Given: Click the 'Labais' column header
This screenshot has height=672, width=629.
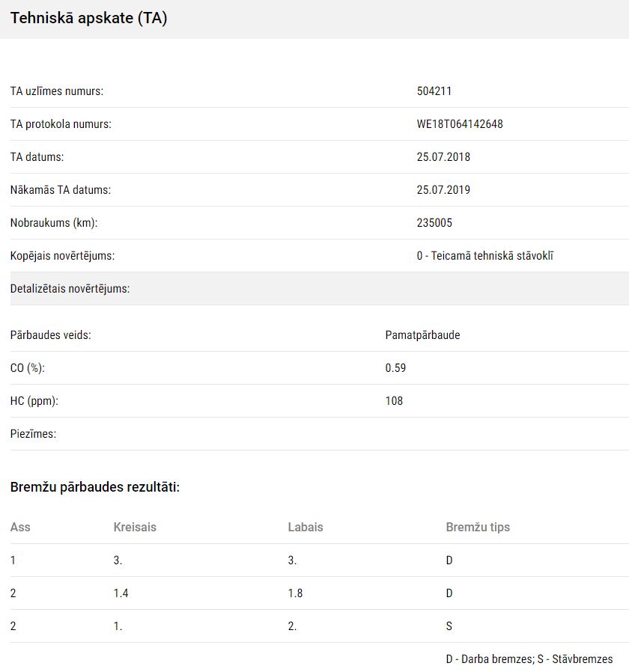Looking at the screenshot, I should [306, 527].
